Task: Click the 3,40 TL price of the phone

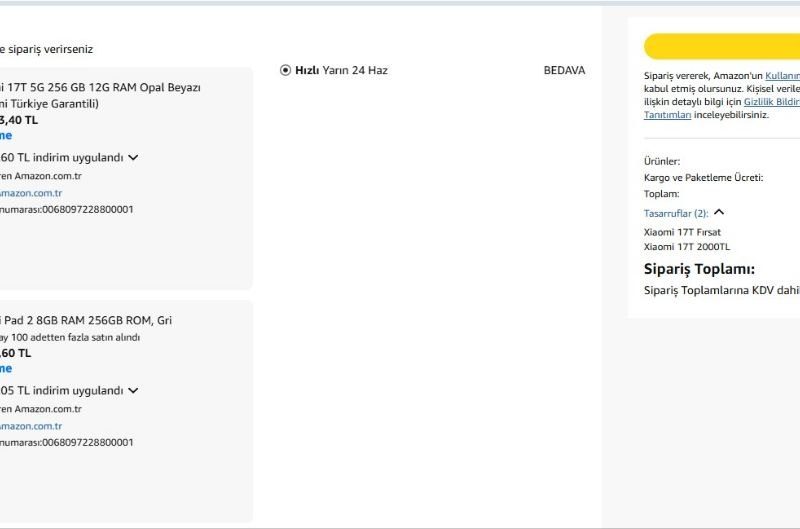Action: tap(19, 120)
